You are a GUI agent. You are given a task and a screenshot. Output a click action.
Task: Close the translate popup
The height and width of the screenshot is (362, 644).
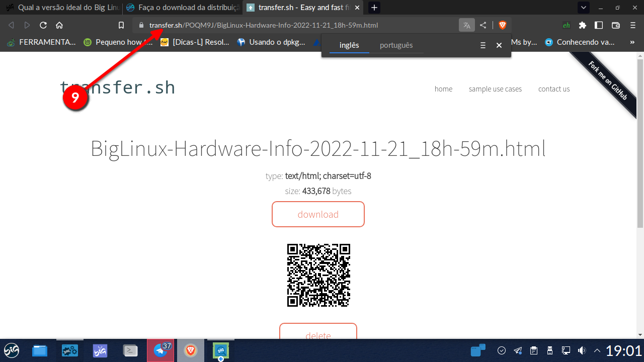(x=499, y=45)
